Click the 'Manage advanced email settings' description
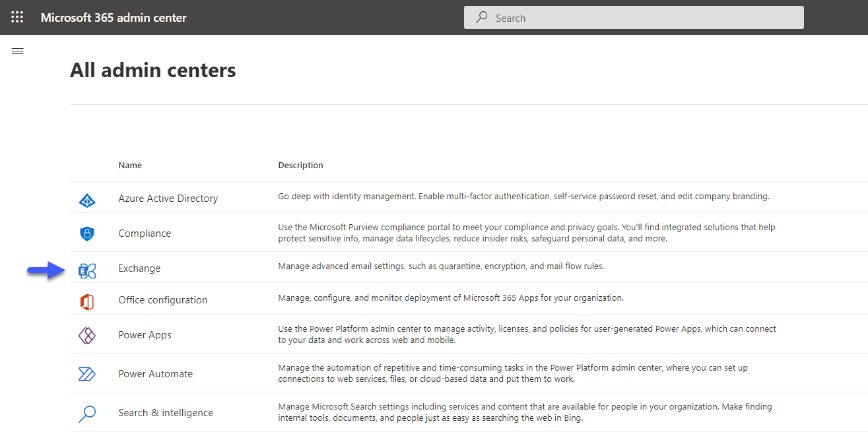Image resolution: width=868 pixels, height=432 pixels. pyautogui.click(x=441, y=266)
